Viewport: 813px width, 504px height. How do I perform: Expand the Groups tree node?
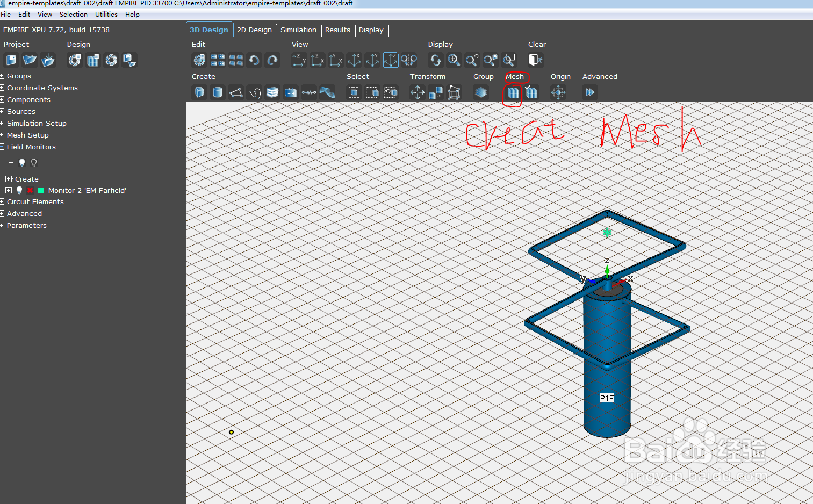2,76
